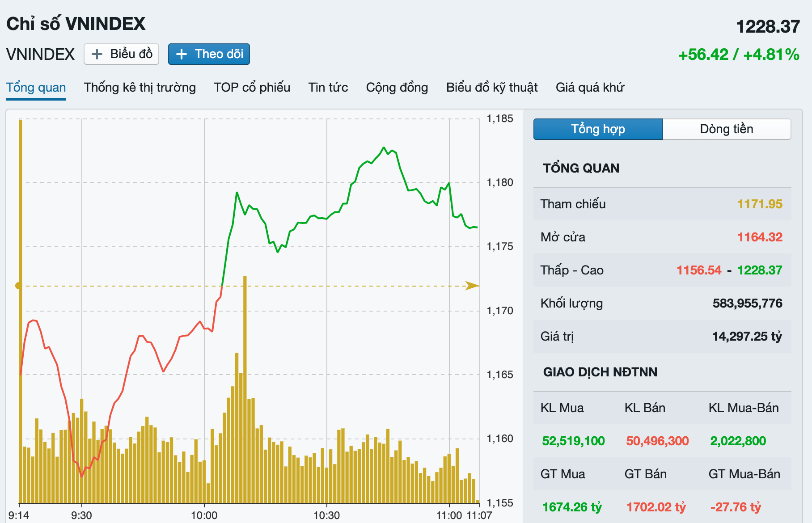Click the "KL Mua" column header
The width and height of the screenshot is (812, 523).
pyautogui.click(x=562, y=408)
